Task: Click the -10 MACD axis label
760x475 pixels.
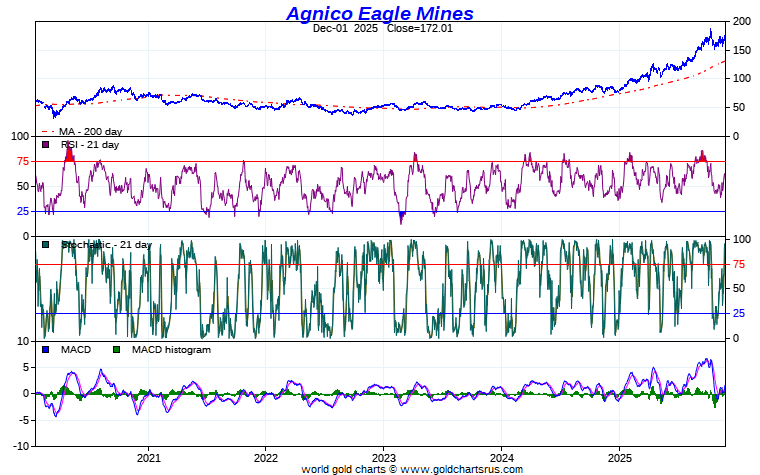Action: point(21,446)
